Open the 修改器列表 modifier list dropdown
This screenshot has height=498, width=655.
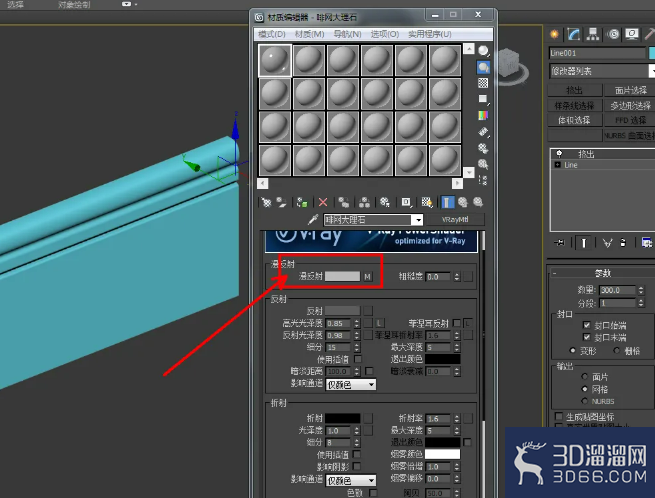(x=602, y=71)
